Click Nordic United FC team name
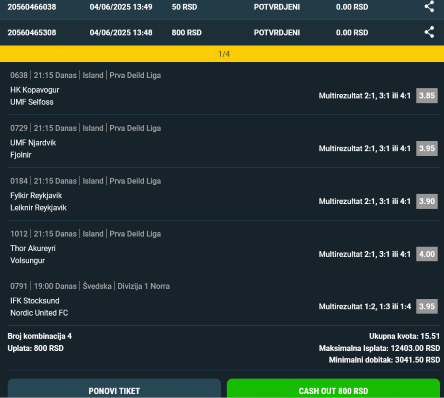 (x=39, y=313)
